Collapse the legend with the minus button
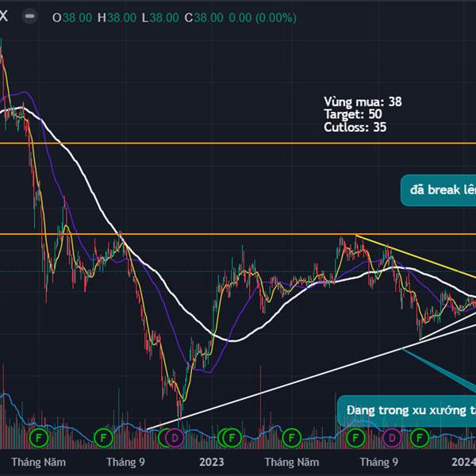The image size is (476, 476). [x=30, y=17]
